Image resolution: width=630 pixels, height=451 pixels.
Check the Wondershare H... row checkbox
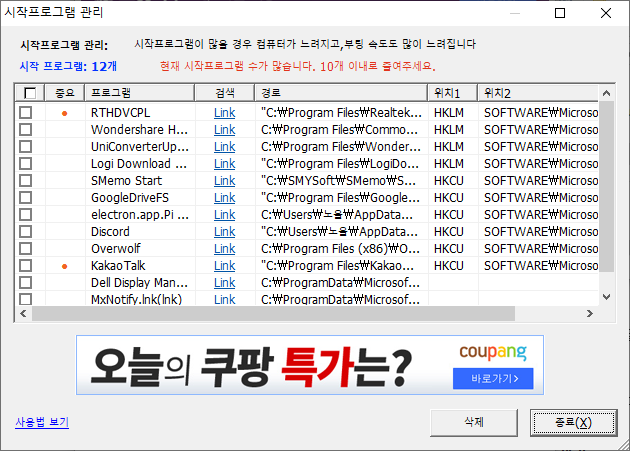(x=26, y=129)
